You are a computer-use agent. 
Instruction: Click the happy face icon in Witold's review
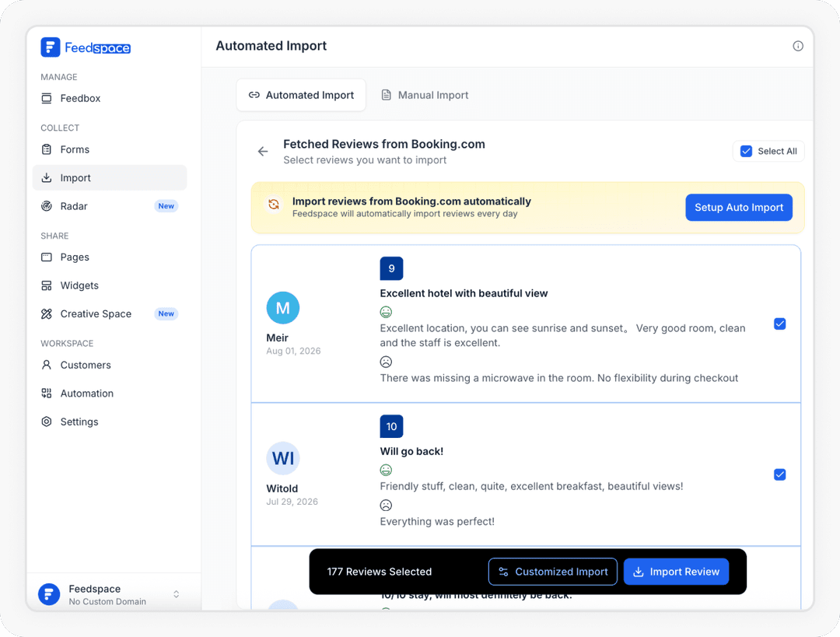click(x=386, y=470)
